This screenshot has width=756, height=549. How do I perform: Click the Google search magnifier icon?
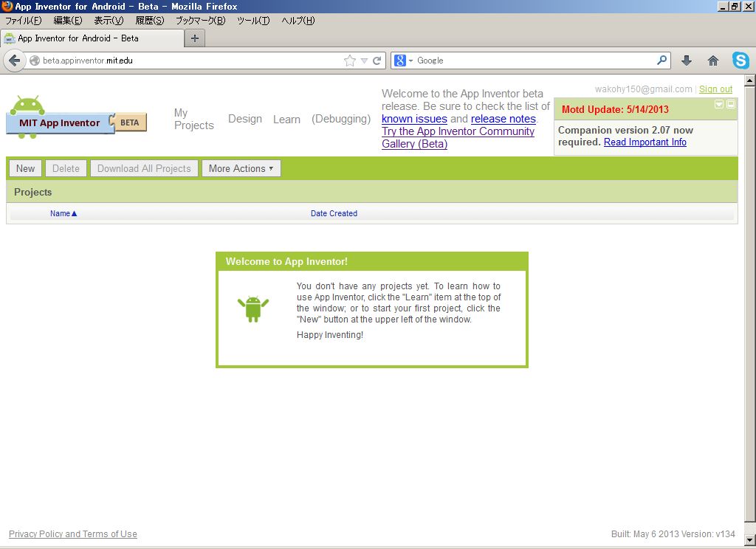pos(662,60)
